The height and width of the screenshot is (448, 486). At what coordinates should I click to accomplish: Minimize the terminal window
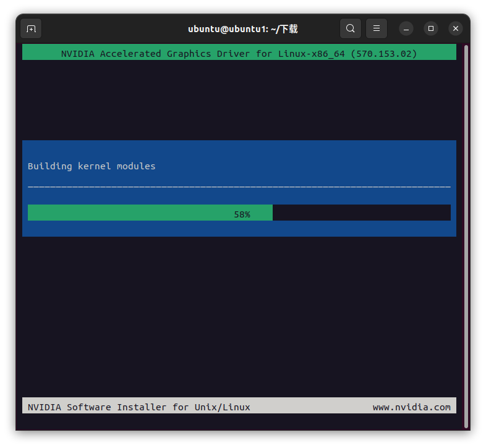click(x=406, y=28)
